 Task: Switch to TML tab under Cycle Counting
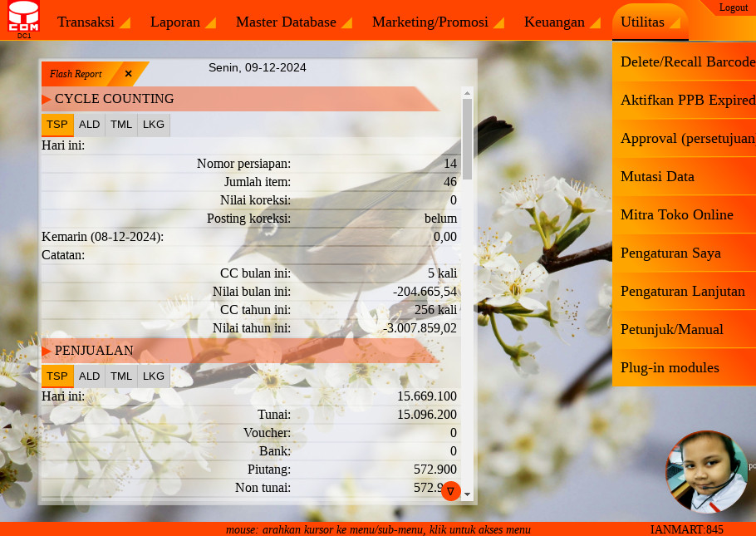pos(121,125)
